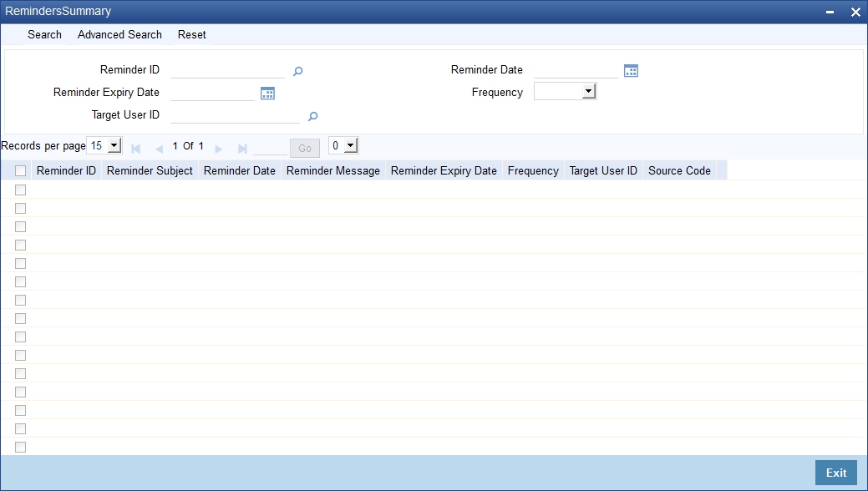
Task: Click the Source Code column header
Action: point(679,170)
